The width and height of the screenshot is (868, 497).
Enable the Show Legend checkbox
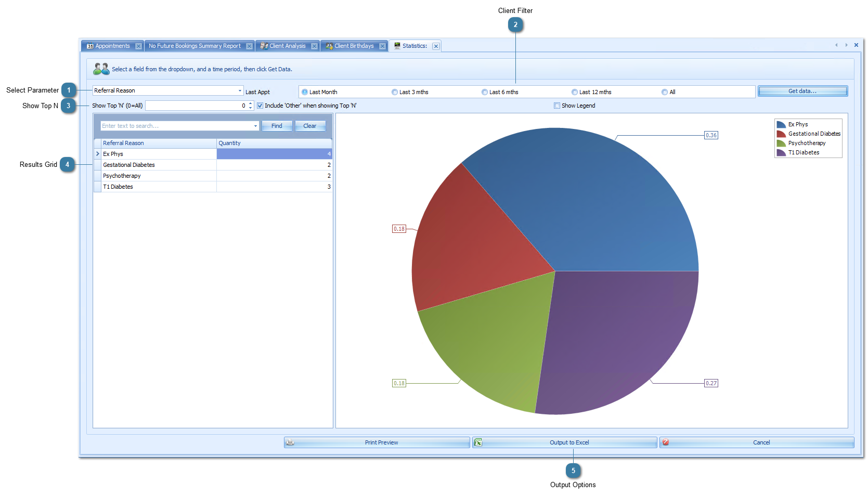(557, 106)
